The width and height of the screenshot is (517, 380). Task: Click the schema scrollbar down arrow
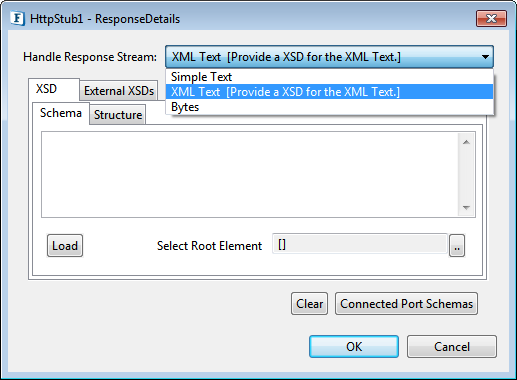[466, 207]
